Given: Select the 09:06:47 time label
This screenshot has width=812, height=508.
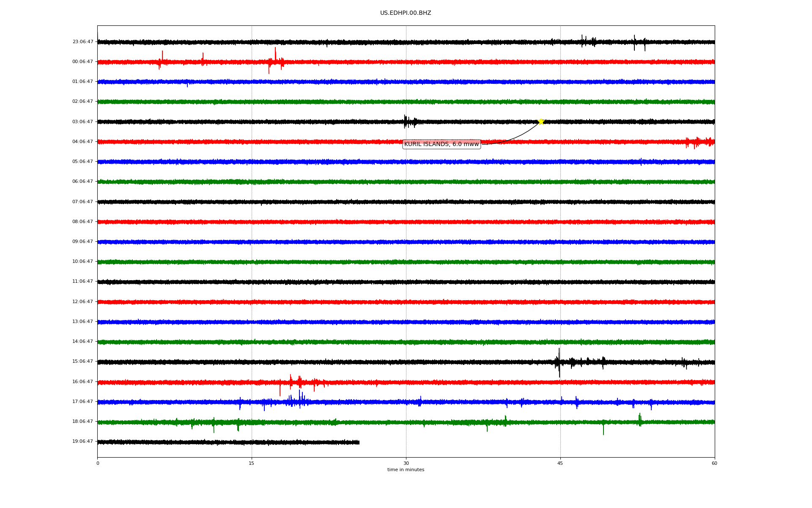Looking at the screenshot, I should point(83,242).
